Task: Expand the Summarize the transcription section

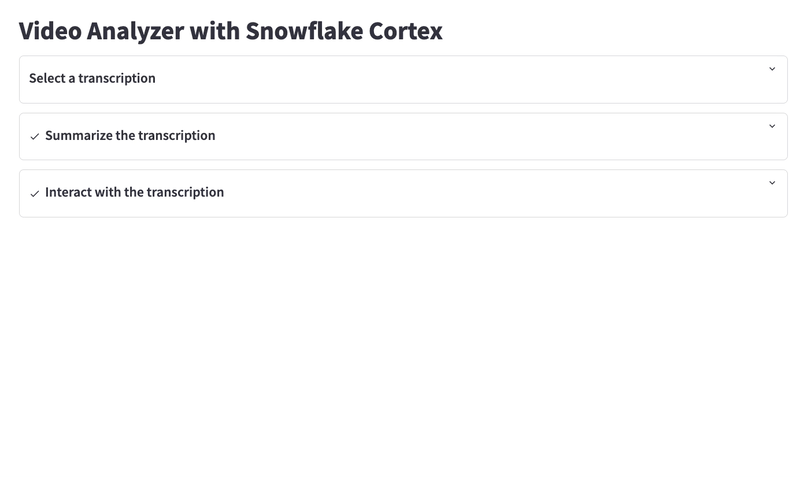Action: [x=403, y=137]
